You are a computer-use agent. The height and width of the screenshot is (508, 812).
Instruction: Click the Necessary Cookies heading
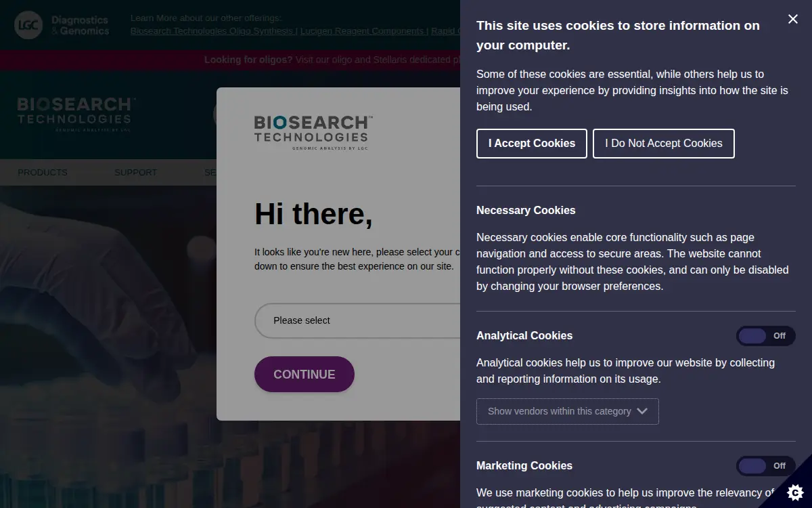[x=526, y=211]
